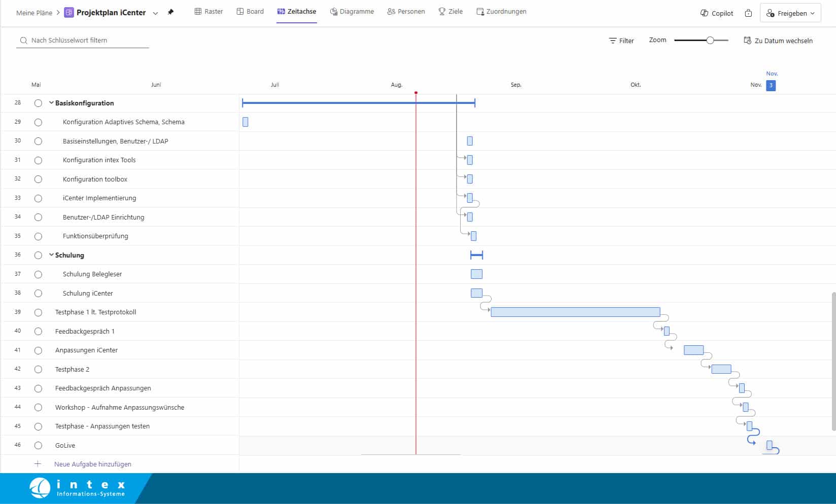Open Copilot from the top bar
This screenshot has width=836, height=504.
point(716,13)
